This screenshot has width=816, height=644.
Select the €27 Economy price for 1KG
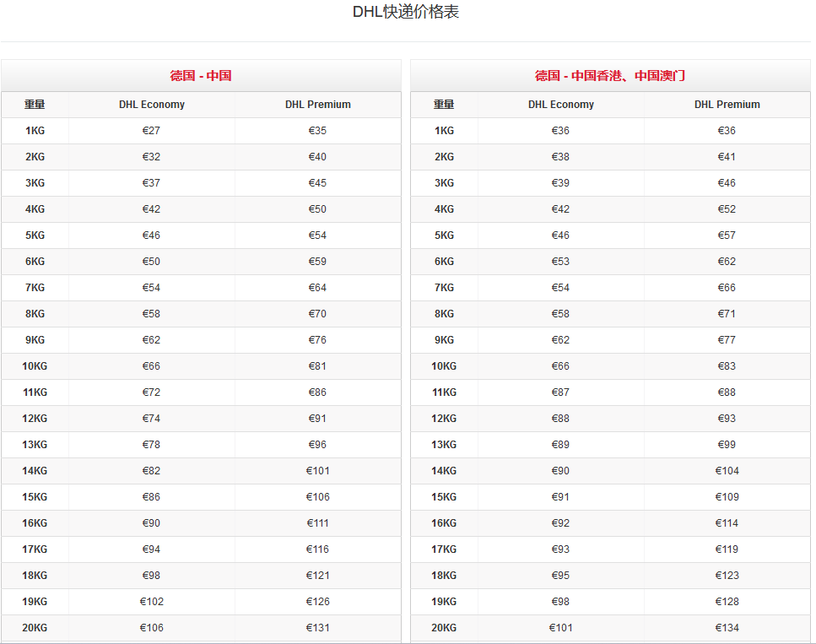[x=151, y=131]
